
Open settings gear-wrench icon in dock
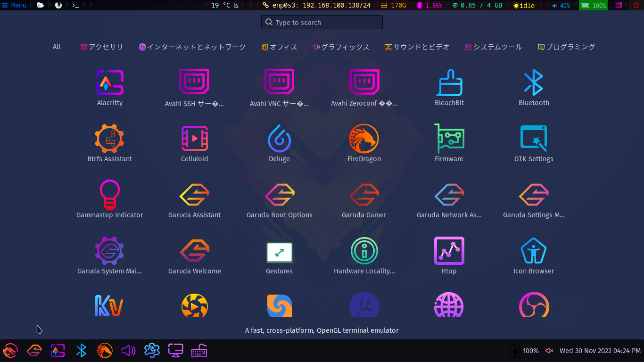point(152,351)
